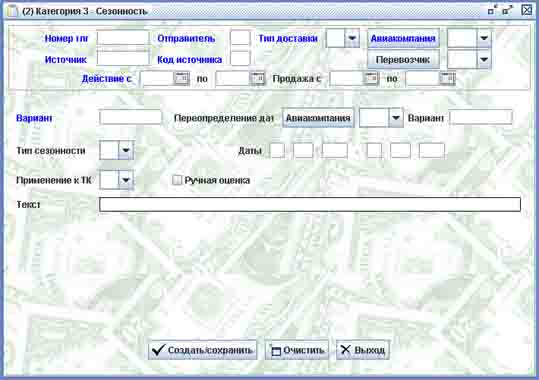Click the Создать/сохранить button

pyautogui.click(x=202, y=350)
